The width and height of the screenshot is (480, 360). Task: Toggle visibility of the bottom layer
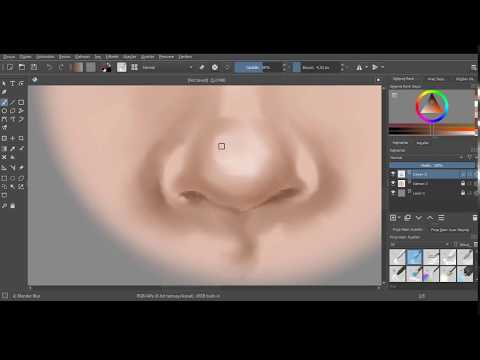393,193
